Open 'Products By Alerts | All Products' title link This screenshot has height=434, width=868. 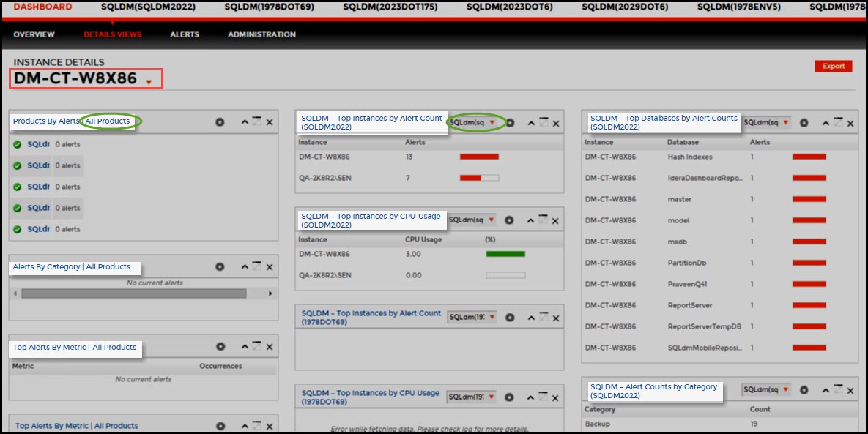[x=71, y=121]
